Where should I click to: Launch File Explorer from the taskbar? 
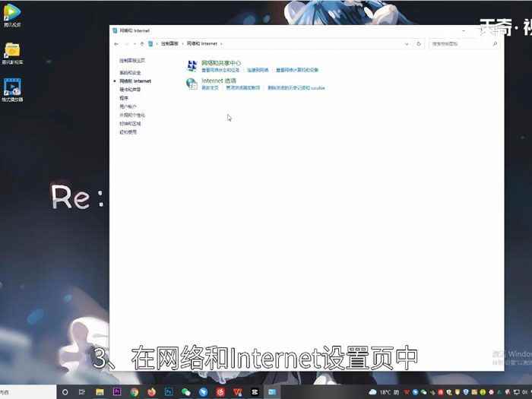(x=100, y=392)
